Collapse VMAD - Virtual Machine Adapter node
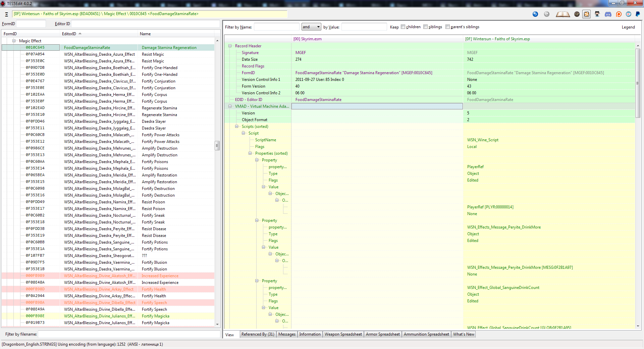The height and width of the screenshot is (349, 644). (x=230, y=106)
